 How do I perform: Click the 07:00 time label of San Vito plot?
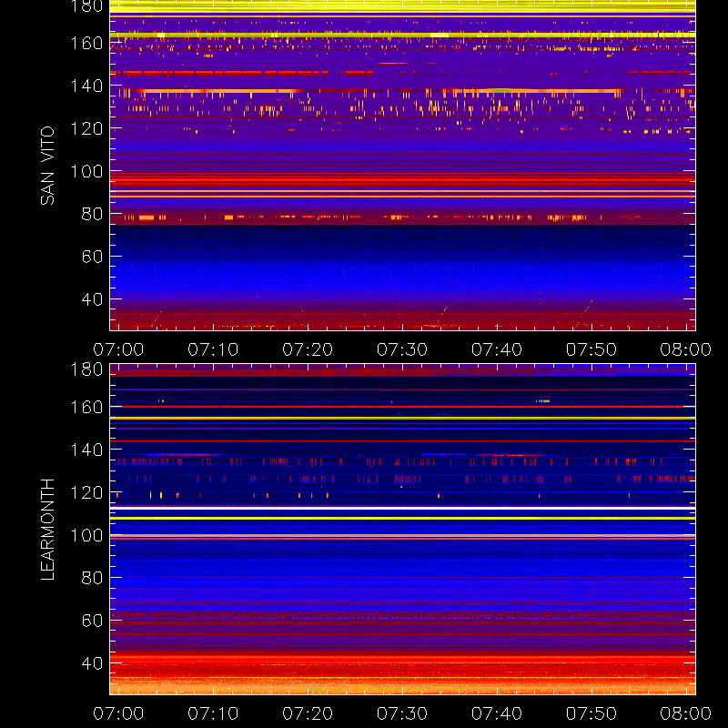(x=118, y=349)
